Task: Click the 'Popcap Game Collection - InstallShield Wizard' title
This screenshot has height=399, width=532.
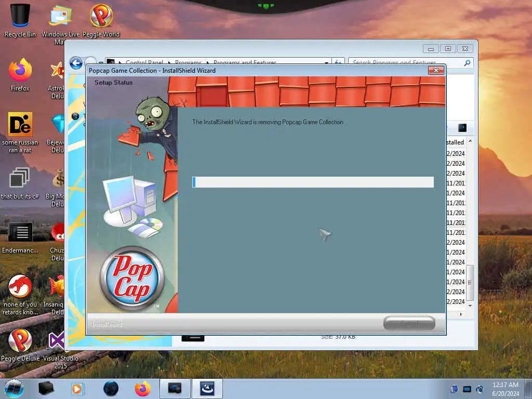Action: tap(152, 71)
